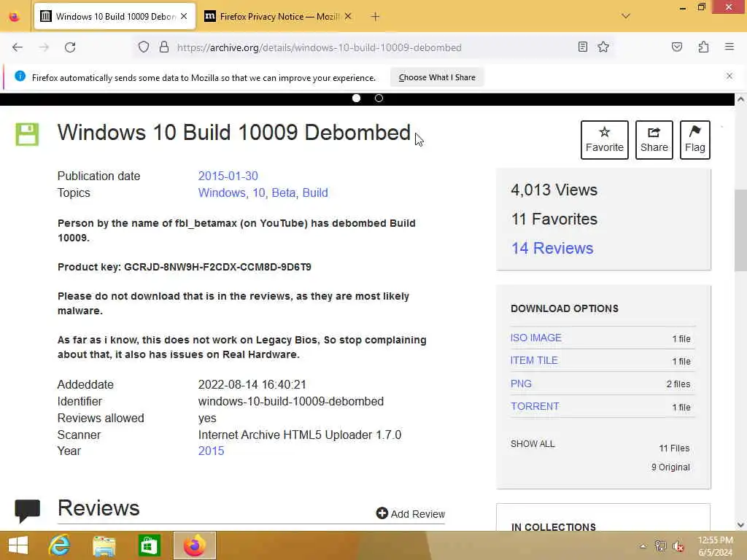The height and width of the screenshot is (560, 747).
Task: Open the Windows topic link
Action: point(222,192)
